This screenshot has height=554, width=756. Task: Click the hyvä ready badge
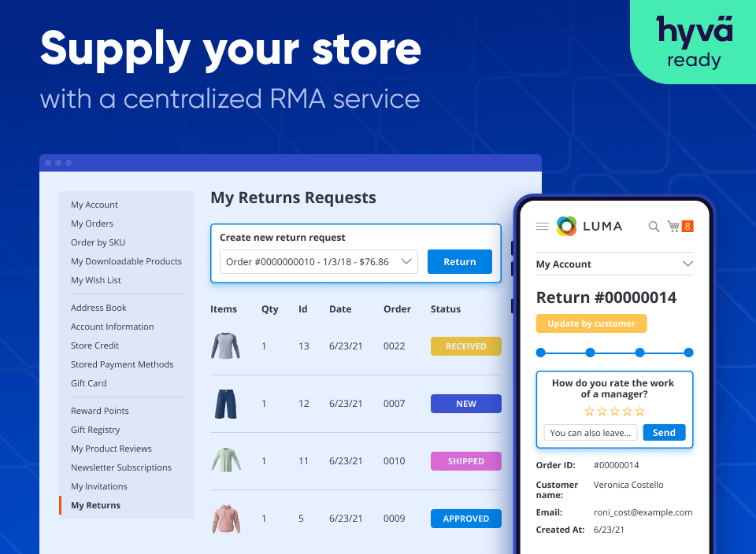point(694,42)
